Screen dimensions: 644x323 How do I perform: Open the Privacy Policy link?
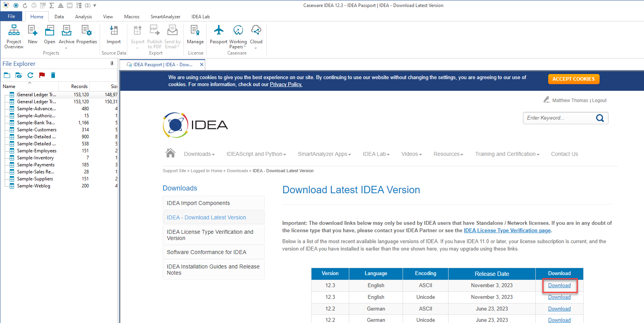click(286, 85)
